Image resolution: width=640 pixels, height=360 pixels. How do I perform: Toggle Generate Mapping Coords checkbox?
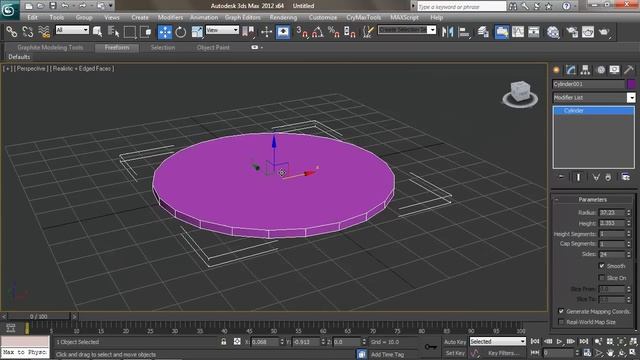pos(561,311)
